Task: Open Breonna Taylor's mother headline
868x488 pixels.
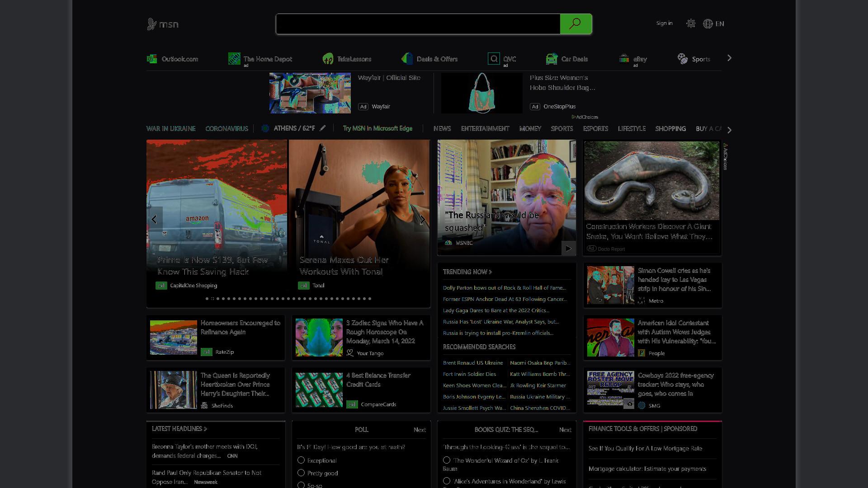Action: click(x=205, y=451)
